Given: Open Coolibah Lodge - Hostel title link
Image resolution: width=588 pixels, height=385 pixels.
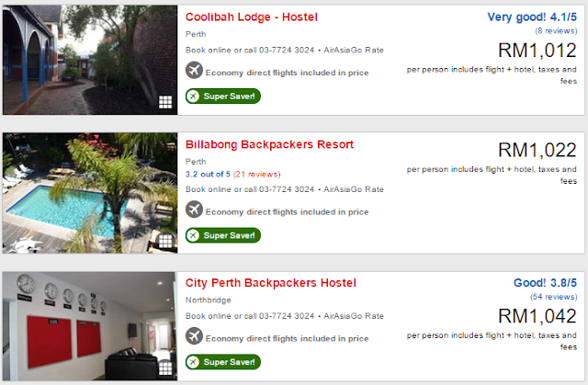Looking at the screenshot, I should point(252,17).
